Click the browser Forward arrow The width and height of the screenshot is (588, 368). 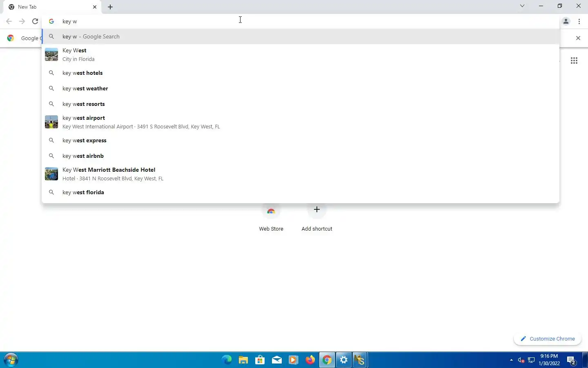22,21
